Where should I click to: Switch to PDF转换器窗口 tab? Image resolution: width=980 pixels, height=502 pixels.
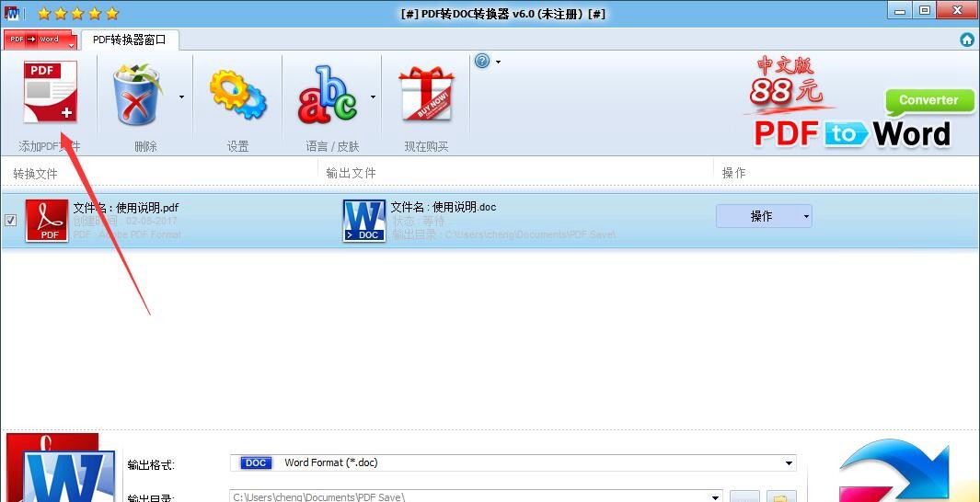pos(130,40)
